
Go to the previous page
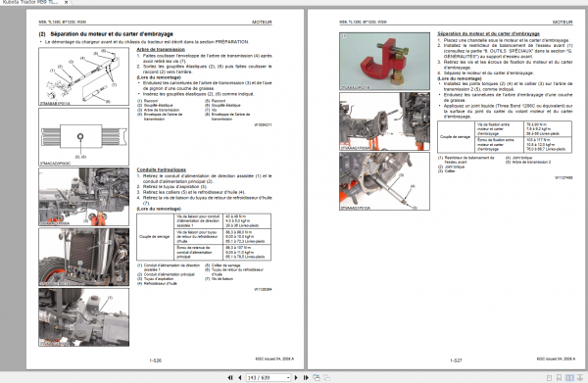click(240, 377)
